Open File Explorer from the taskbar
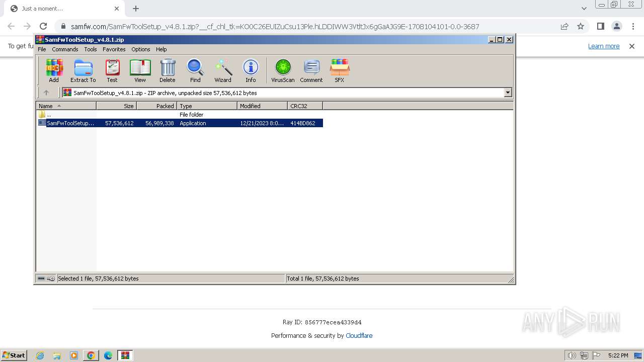The width and height of the screenshot is (644, 362). click(57, 355)
